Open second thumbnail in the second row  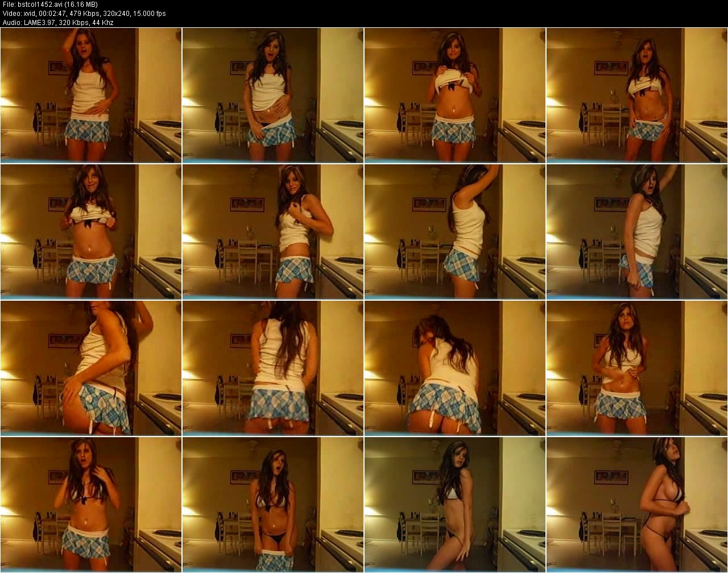[273, 232]
